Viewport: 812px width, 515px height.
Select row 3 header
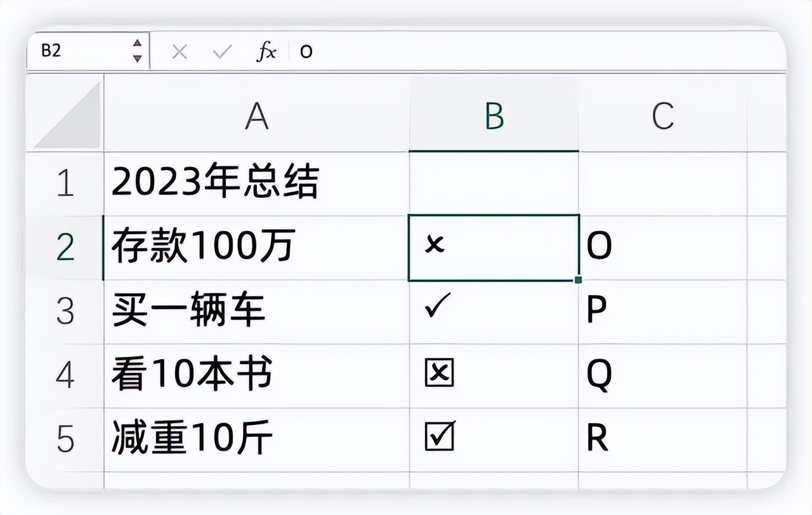point(65,312)
